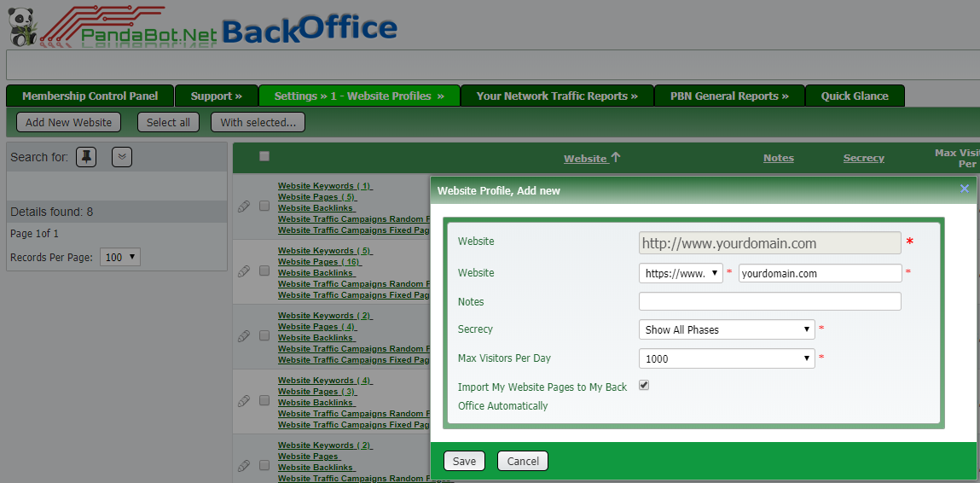Open the https://www. protocol dropdown
980x483 pixels.
point(681,273)
